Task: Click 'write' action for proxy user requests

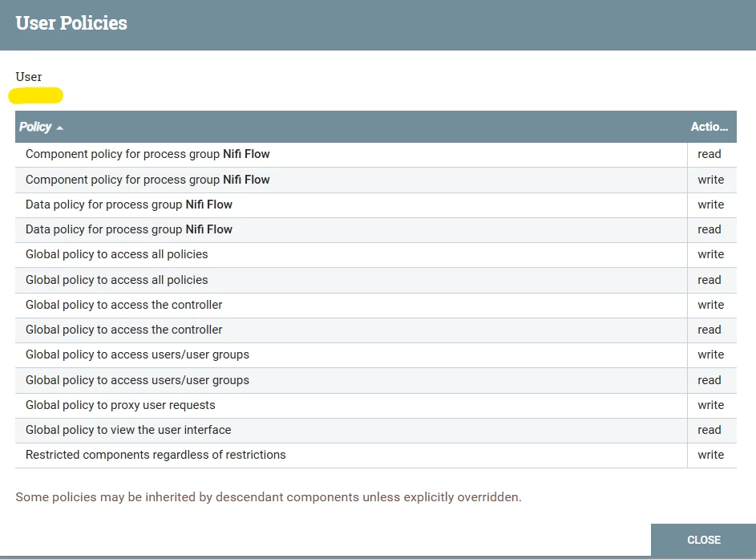Action: [710, 405]
